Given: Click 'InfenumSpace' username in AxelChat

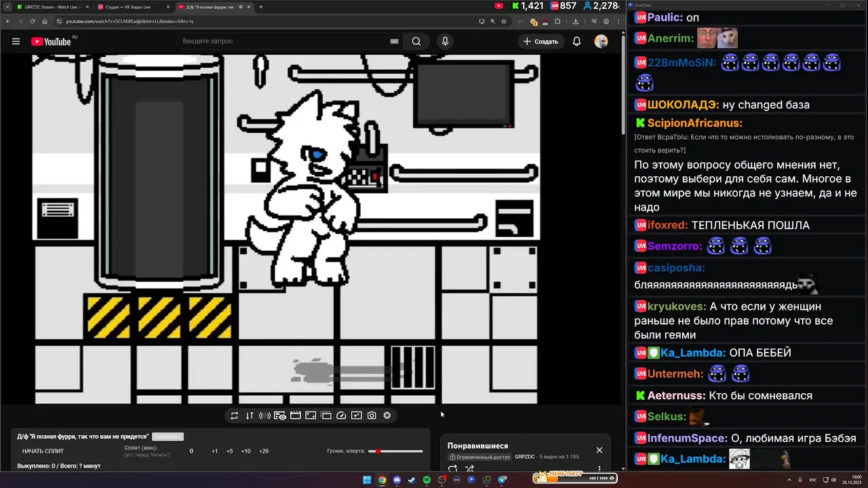Looking at the screenshot, I should pyautogui.click(x=687, y=439).
